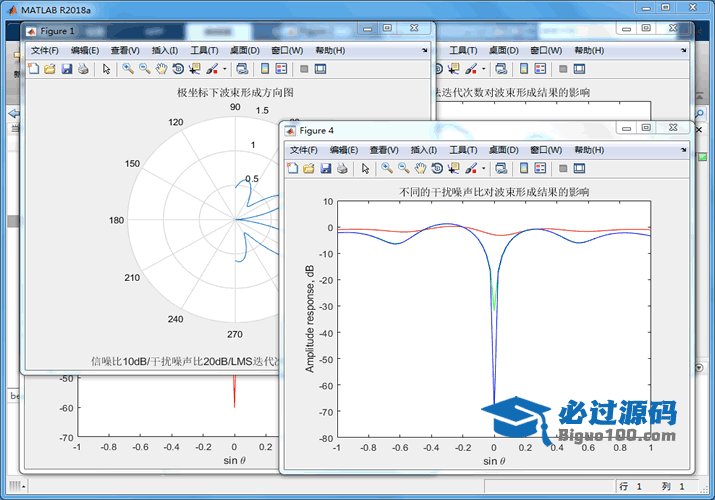Insert legend via Figure 1 toolbar icon
715x500 pixels.
coord(281,69)
